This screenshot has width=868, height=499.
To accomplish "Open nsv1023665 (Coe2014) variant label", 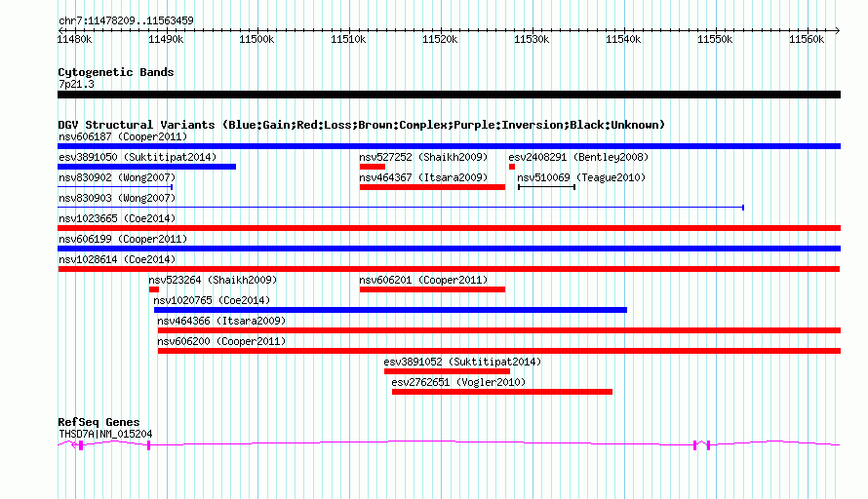I will click(x=117, y=218).
